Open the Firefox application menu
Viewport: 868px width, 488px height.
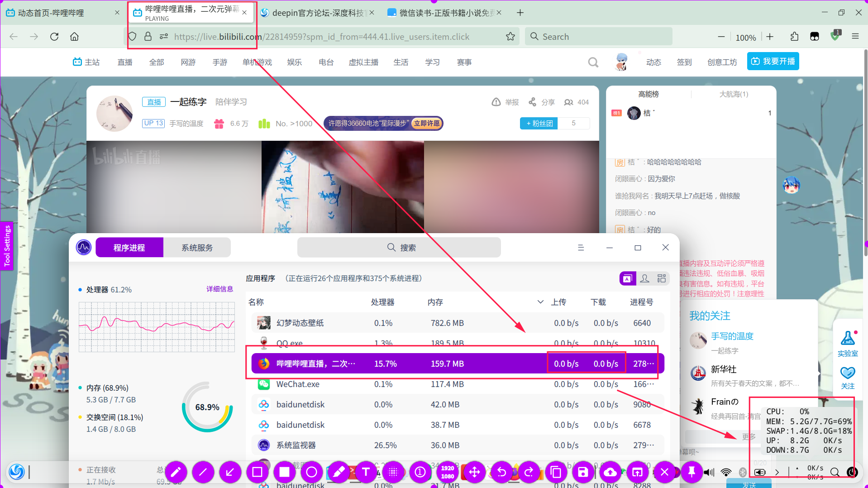click(x=855, y=37)
